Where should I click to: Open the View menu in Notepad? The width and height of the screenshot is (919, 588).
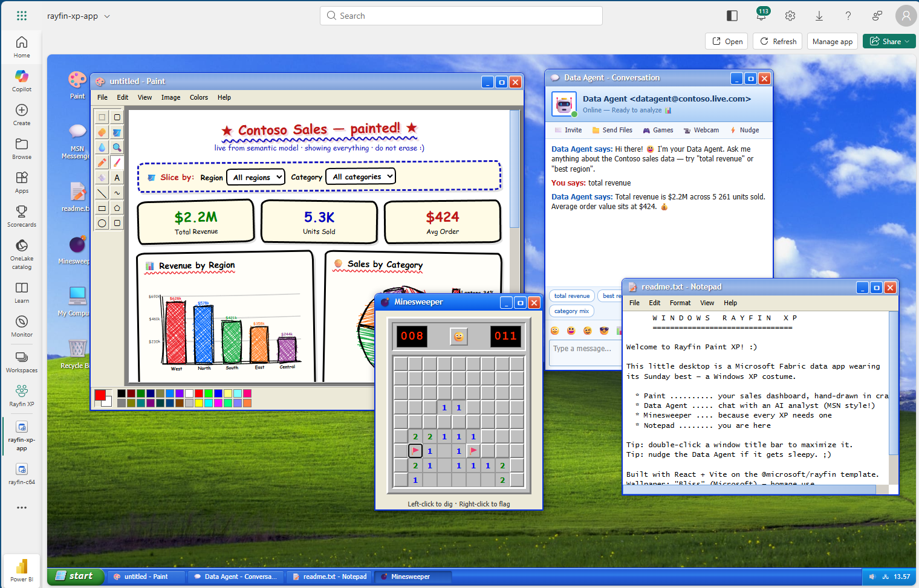(707, 303)
